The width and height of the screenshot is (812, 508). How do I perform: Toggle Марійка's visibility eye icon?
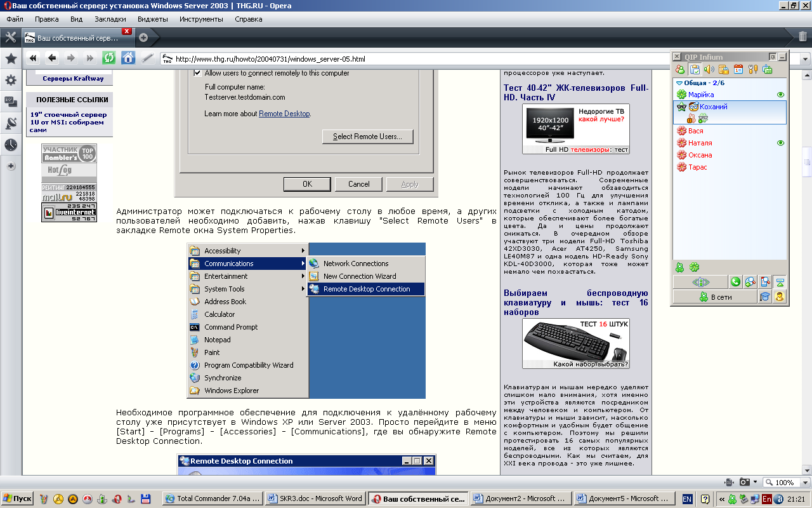tap(781, 95)
